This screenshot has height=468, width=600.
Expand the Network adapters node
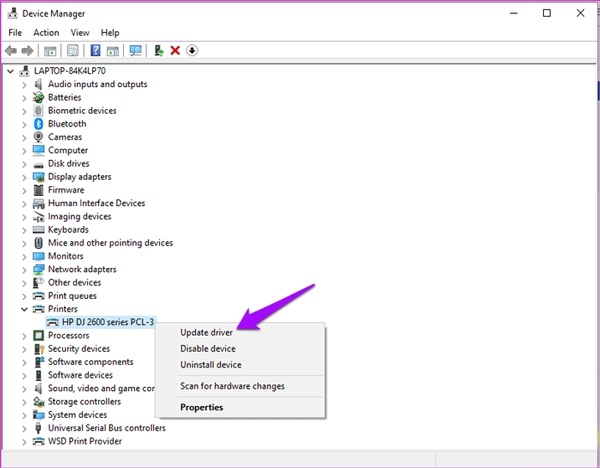[25, 269]
